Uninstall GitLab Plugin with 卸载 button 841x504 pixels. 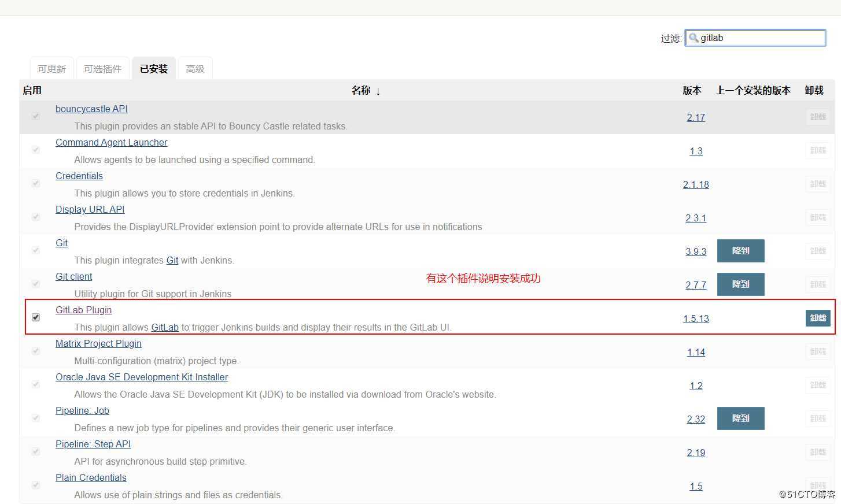818,318
